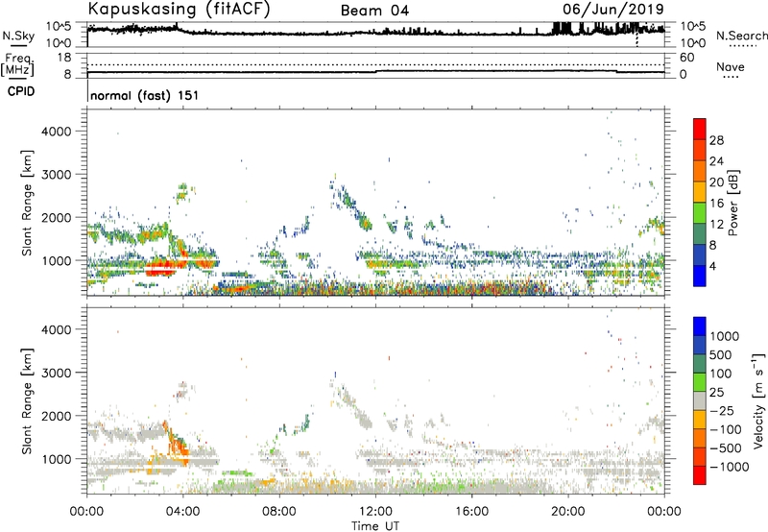Screen dimensions: 768x532
Task: Click the blue 1000 velocity colorbar swatch
Action: pos(700,326)
